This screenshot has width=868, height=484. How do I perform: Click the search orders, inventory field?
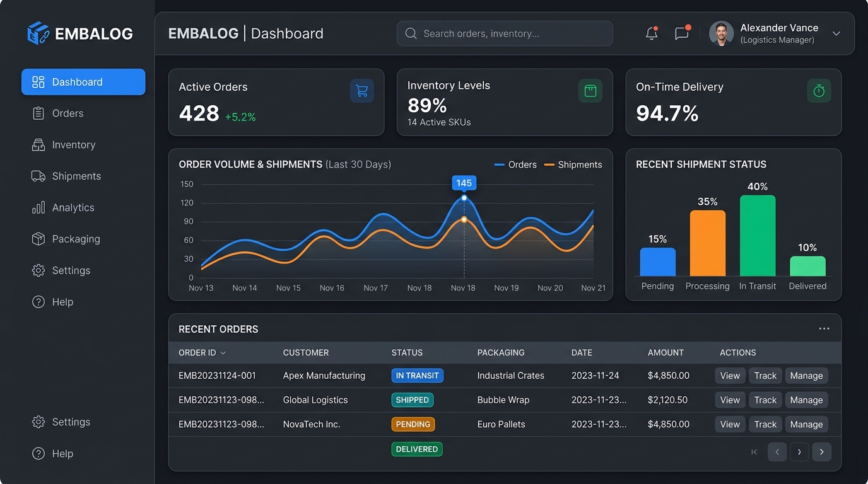point(505,33)
